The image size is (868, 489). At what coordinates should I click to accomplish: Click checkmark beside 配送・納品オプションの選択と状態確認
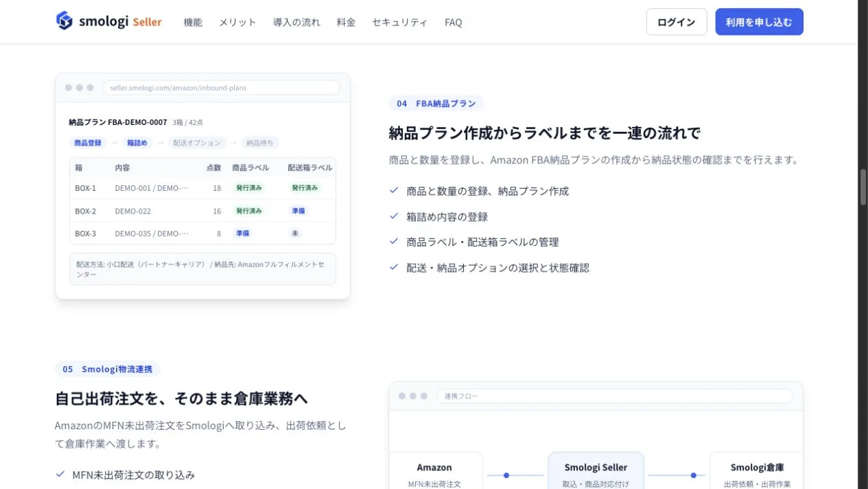(x=394, y=266)
